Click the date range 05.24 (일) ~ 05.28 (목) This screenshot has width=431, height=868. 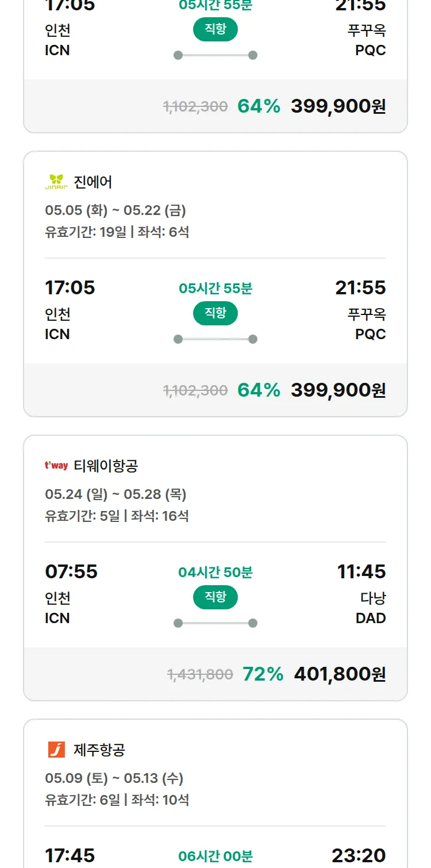pos(116,494)
